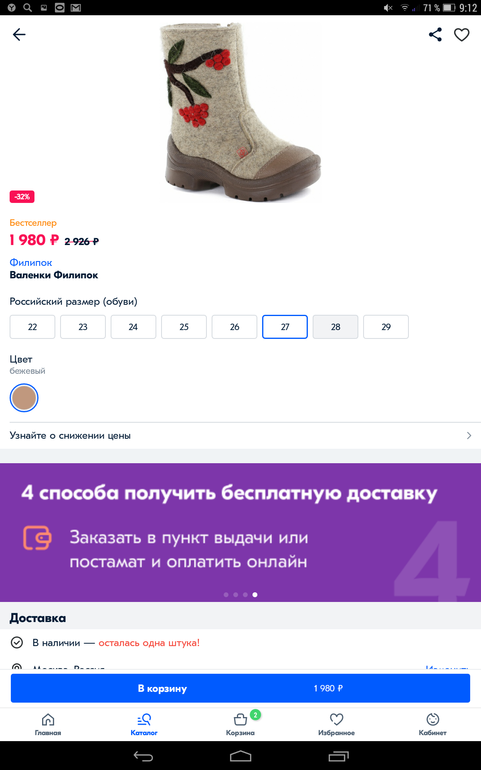
Task: Pick size 29 option
Action: click(386, 327)
